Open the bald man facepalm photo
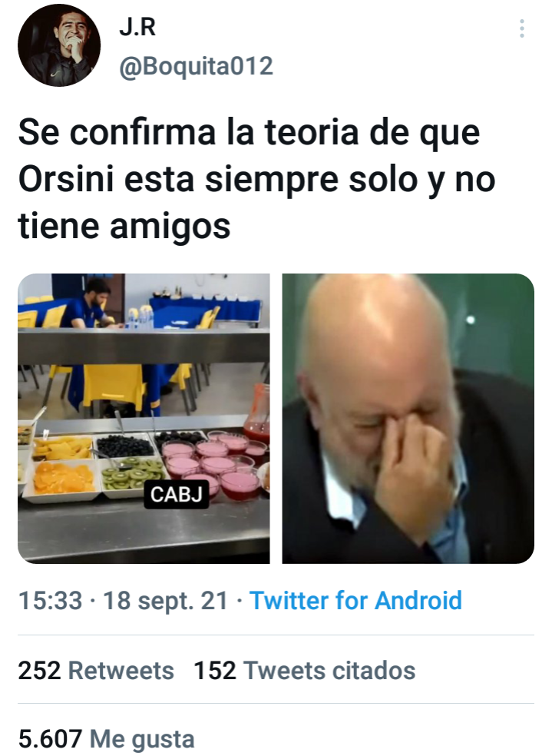This screenshot has height=756, width=552. [x=408, y=419]
